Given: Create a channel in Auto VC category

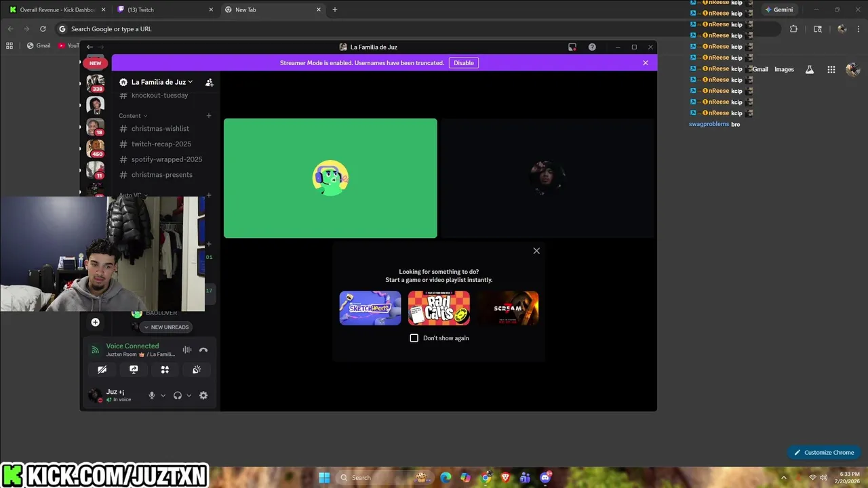Looking at the screenshot, I should point(209,195).
